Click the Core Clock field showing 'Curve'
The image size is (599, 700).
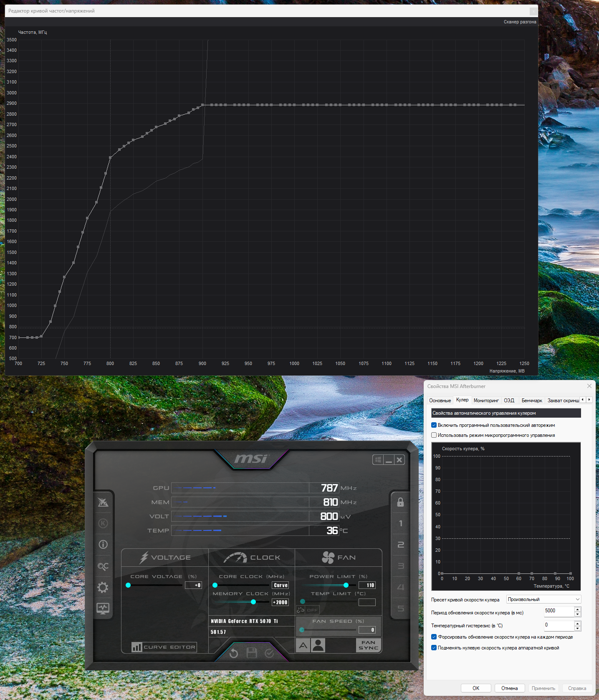pos(280,585)
